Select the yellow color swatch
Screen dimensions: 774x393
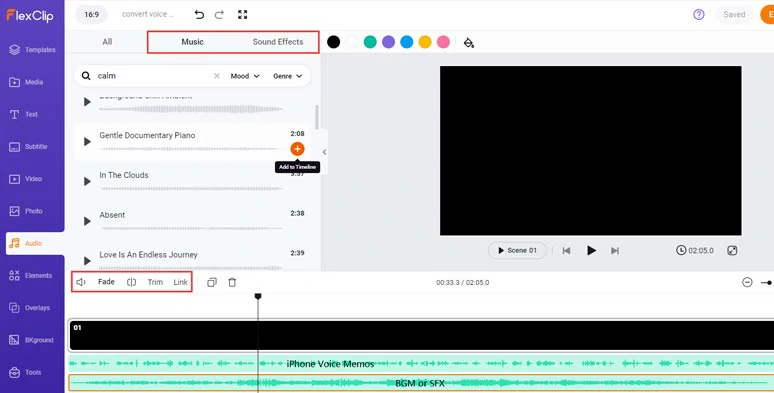pos(425,42)
